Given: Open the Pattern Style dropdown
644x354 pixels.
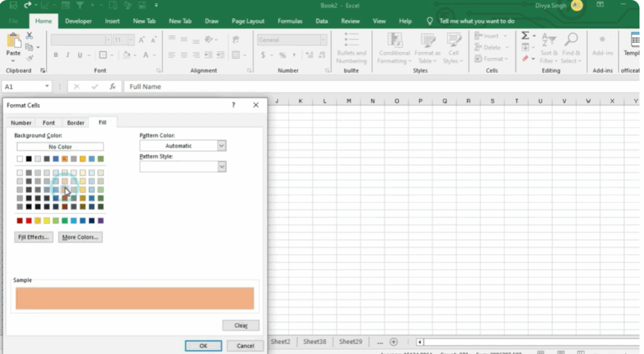Looking at the screenshot, I should [x=221, y=167].
